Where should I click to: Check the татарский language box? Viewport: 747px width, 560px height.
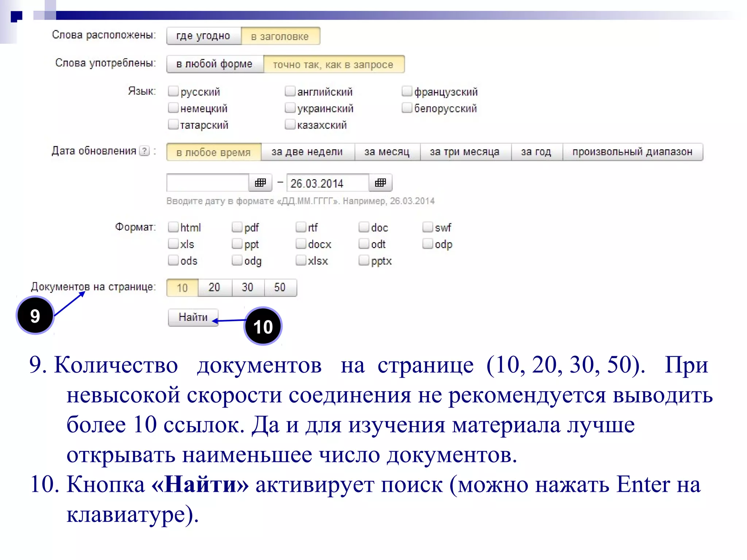click(173, 124)
